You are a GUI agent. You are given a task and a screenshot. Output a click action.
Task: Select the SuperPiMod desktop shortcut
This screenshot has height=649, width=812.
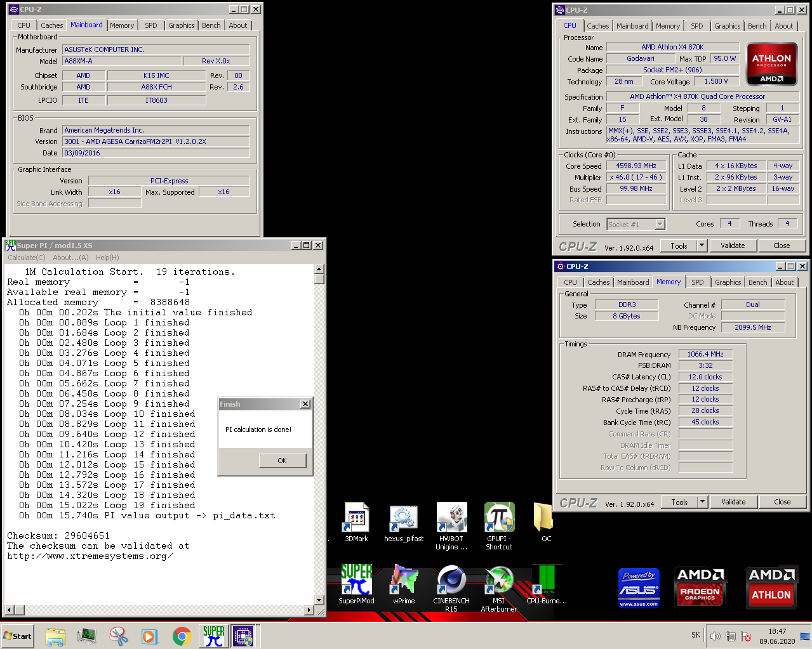point(356,584)
